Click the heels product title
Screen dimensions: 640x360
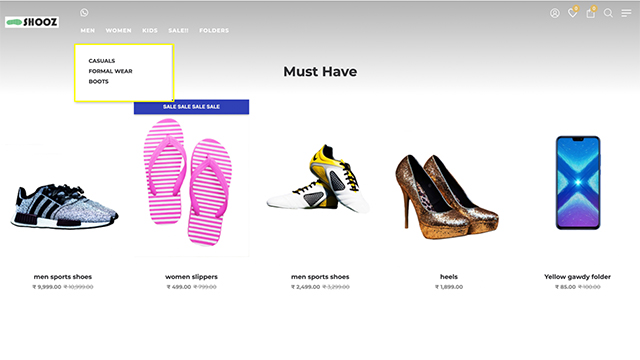(449, 277)
